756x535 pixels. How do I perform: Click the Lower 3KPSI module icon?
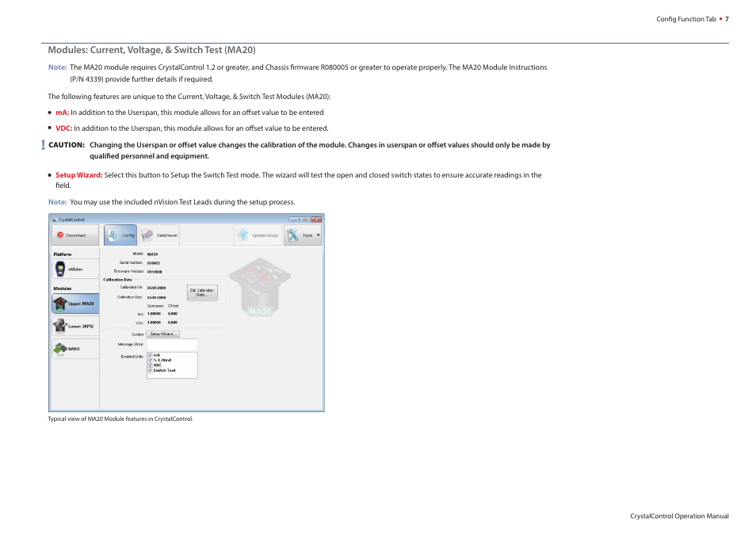(x=59, y=326)
